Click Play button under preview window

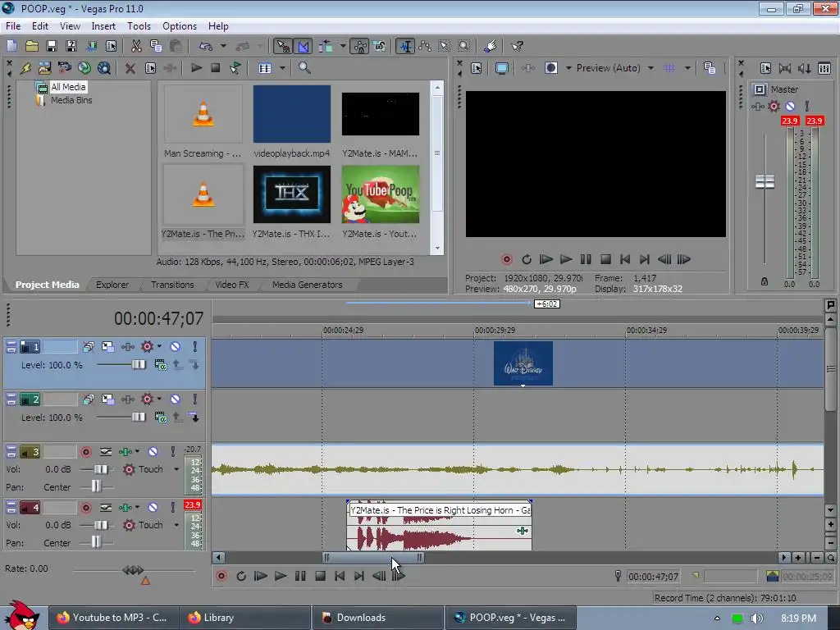click(x=566, y=259)
